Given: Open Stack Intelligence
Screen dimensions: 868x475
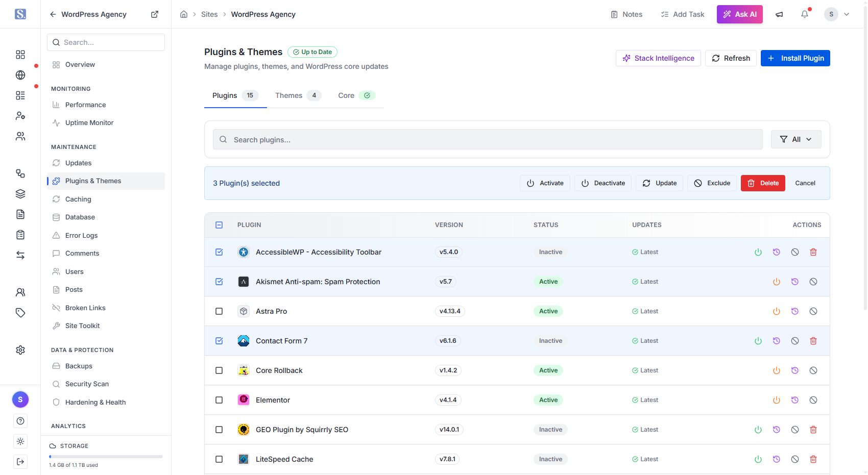Looking at the screenshot, I should tap(658, 58).
